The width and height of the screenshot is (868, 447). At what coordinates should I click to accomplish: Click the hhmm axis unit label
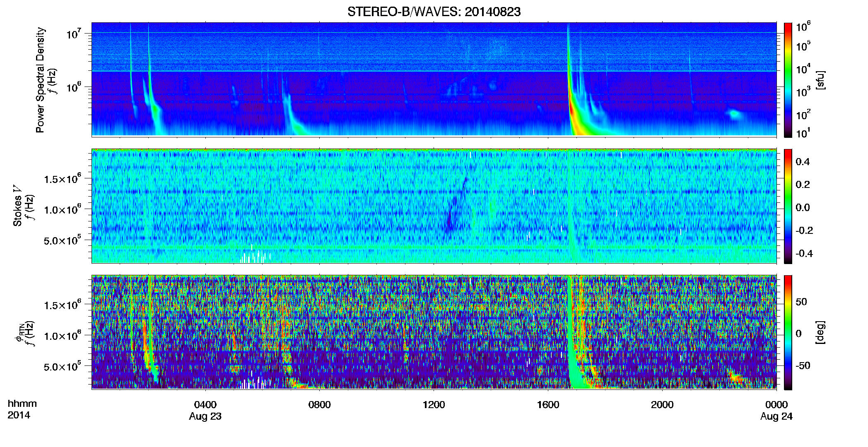tap(22, 404)
